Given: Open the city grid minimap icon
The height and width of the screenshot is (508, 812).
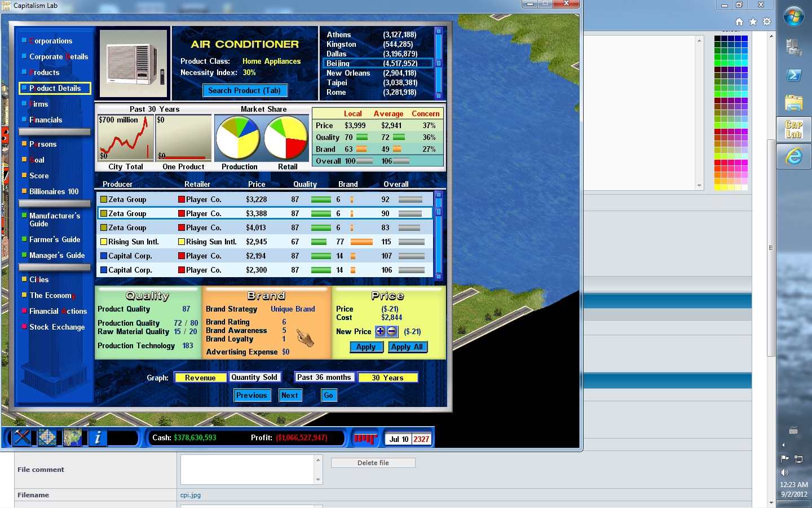Looking at the screenshot, I should [x=47, y=437].
